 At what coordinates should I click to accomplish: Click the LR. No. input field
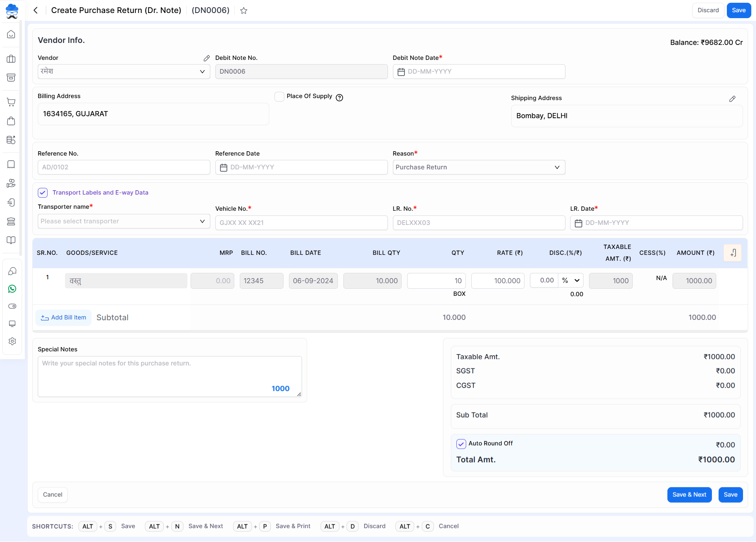click(479, 223)
